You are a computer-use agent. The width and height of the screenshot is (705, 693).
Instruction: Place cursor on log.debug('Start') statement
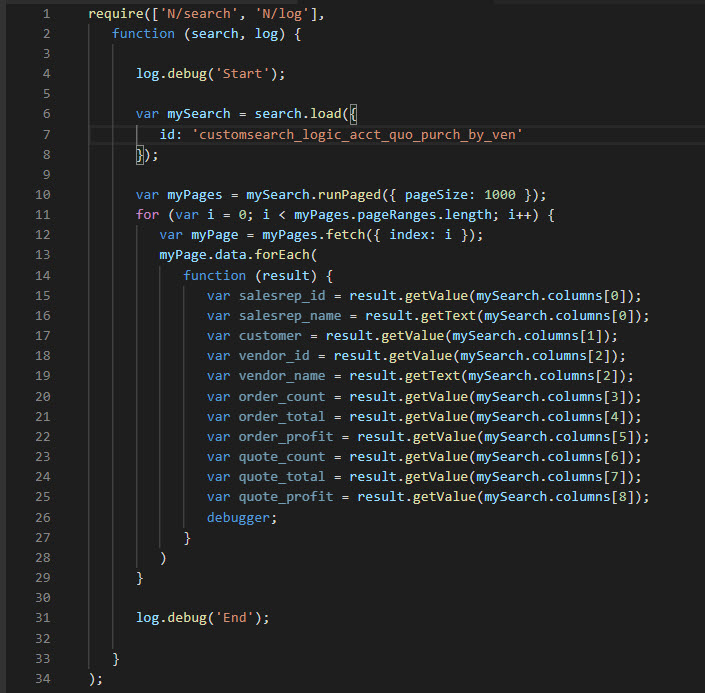click(x=211, y=74)
